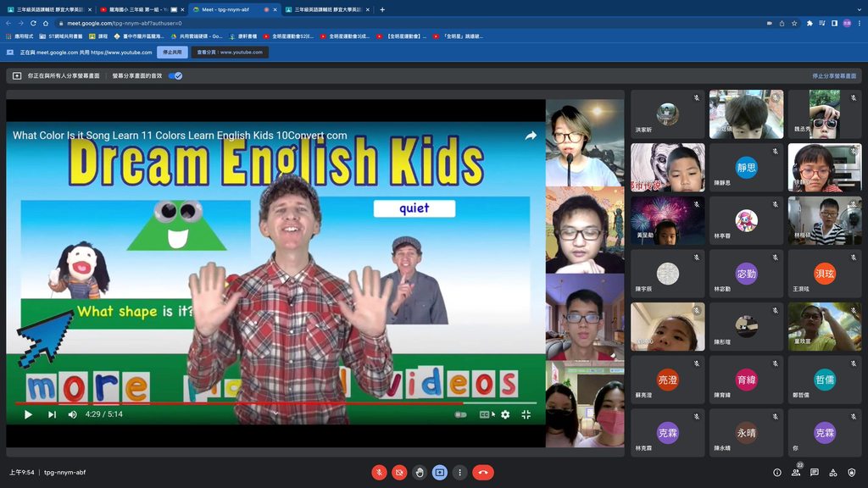Select the 陳永晴 participant tile
868x488 pixels.
click(746, 433)
